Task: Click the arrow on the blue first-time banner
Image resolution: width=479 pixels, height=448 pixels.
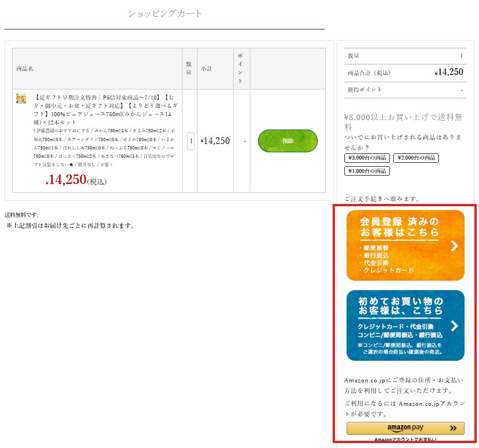Action: [x=454, y=326]
